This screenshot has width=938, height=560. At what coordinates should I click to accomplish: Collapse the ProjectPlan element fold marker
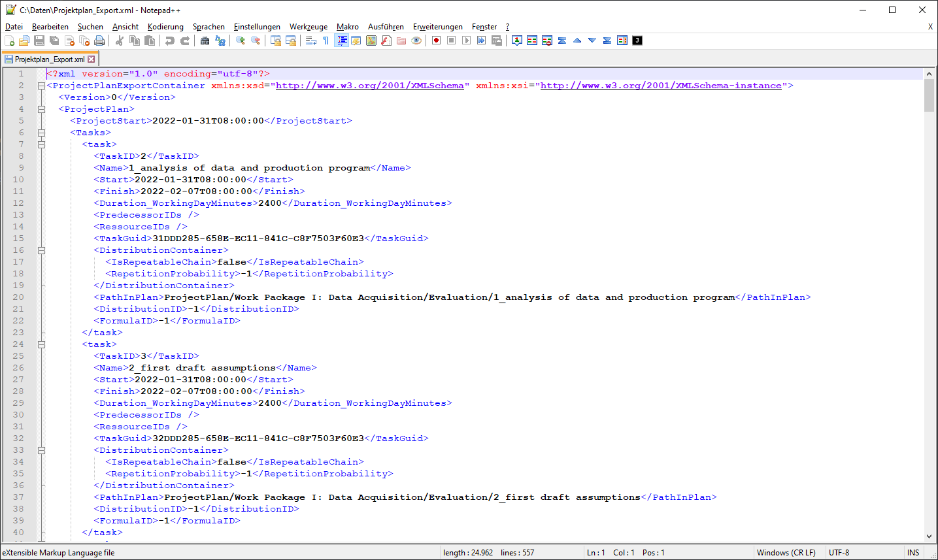(x=41, y=108)
